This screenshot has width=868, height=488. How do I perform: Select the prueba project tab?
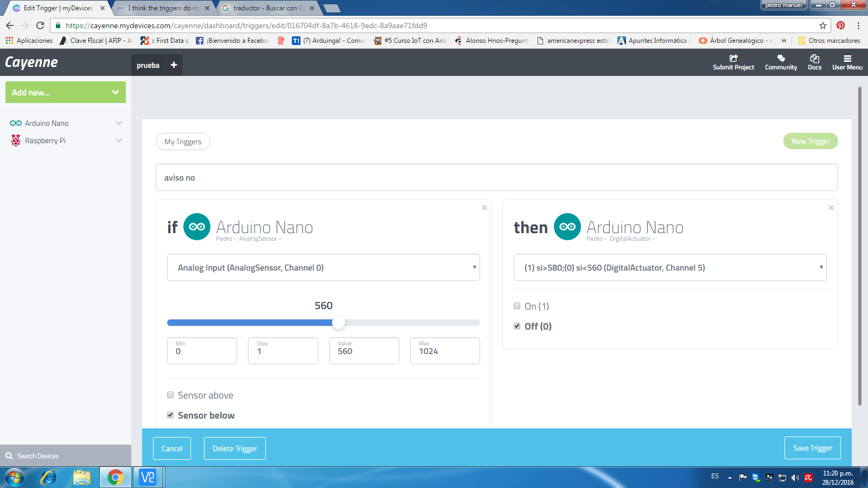[148, 65]
